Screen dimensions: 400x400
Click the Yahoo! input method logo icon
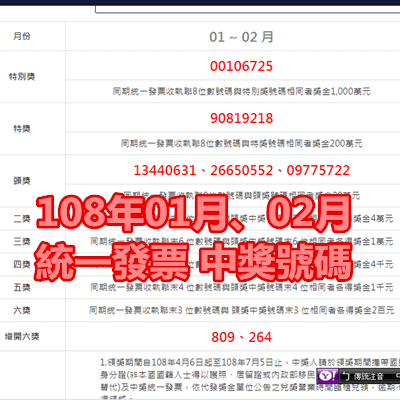pos(327,376)
